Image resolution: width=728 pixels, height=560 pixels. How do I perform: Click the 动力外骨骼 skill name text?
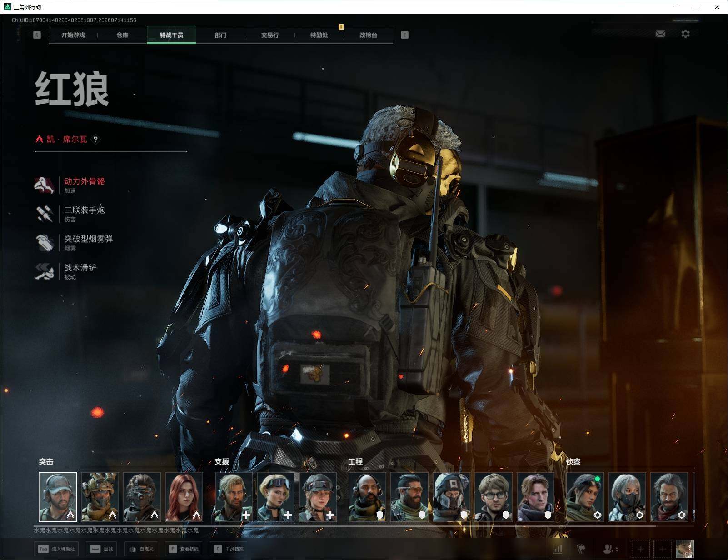(85, 181)
